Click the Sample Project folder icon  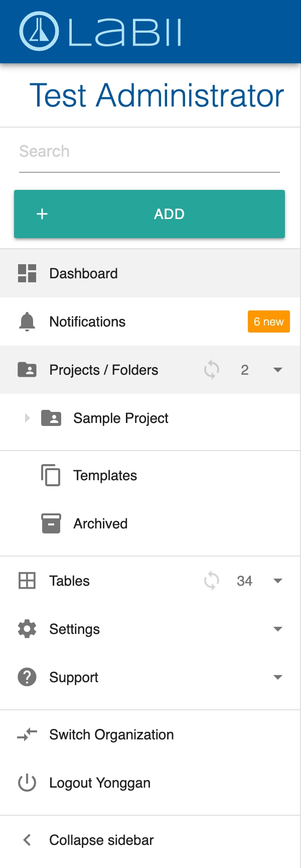pyautogui.click(x=51, y=418)
